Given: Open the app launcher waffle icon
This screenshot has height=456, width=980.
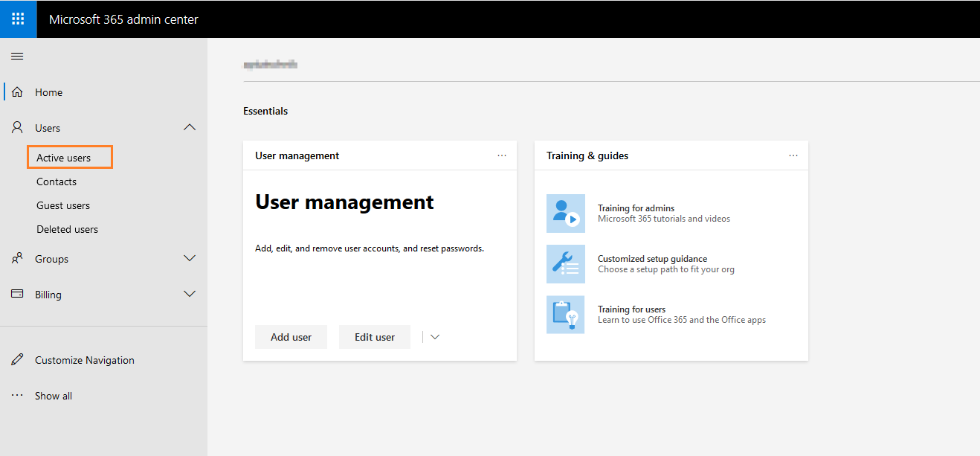Looking at the screenshot, I should coord(18,19).
